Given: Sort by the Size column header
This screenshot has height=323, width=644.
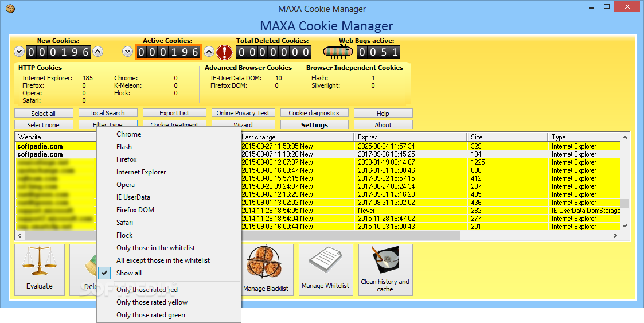Looking at the screenshot, I should click(508, 137).
